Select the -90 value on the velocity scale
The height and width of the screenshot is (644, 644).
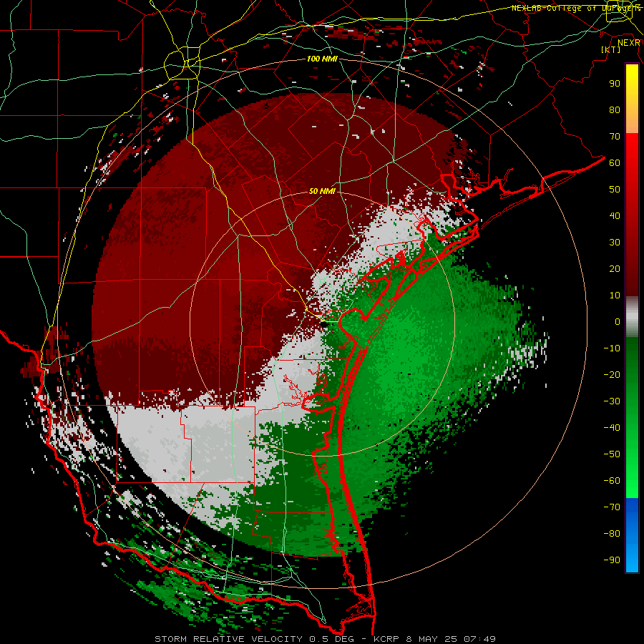click(612, 560)
